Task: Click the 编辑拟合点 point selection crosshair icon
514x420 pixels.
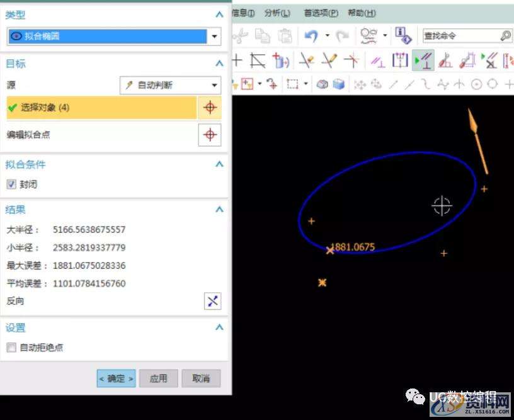Action: (x=210, y=135)
